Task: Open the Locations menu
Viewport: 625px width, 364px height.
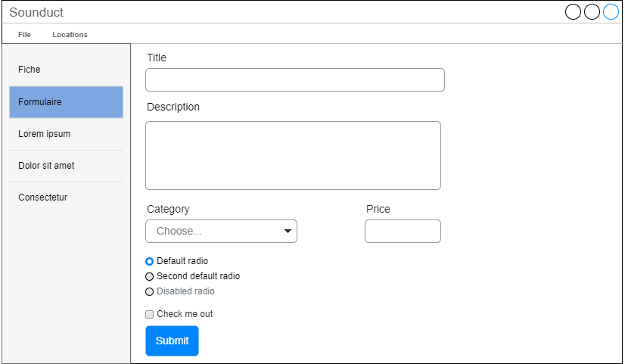Action: point(70,35)
